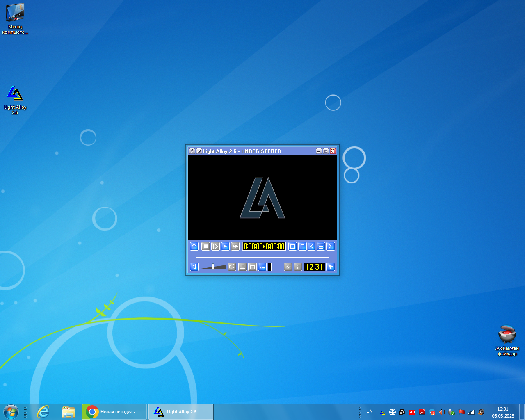Viewport: 525px width, 420px height.
Task: Open the Light Alloy preferences wrench button
Action: [x=331, y=267]
